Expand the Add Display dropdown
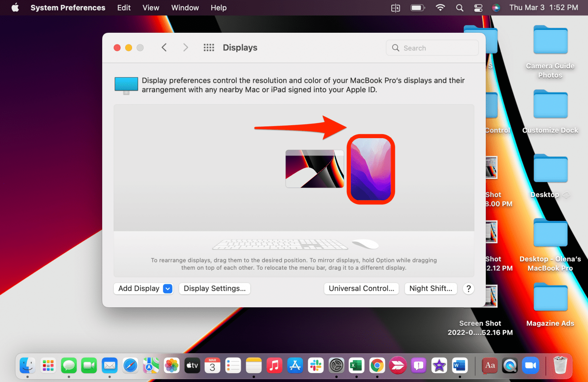Image resolution: width=588 pixels, height=382 pixels. (168, 289)
